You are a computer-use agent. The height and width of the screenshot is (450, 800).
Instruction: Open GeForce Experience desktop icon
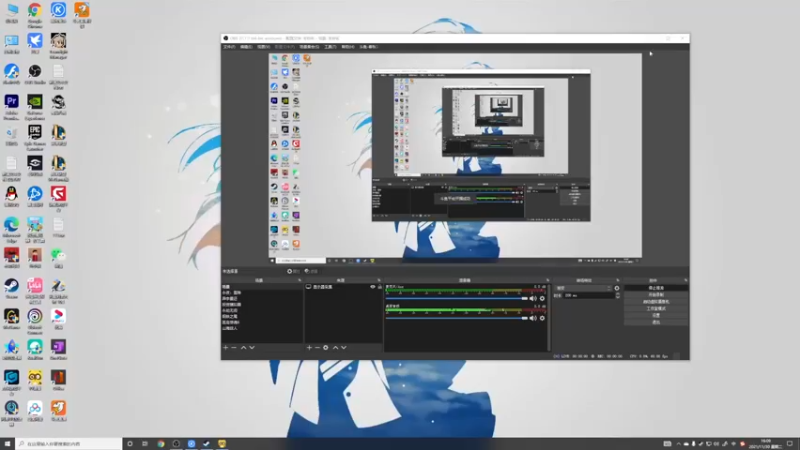click(x=35, y=106)
